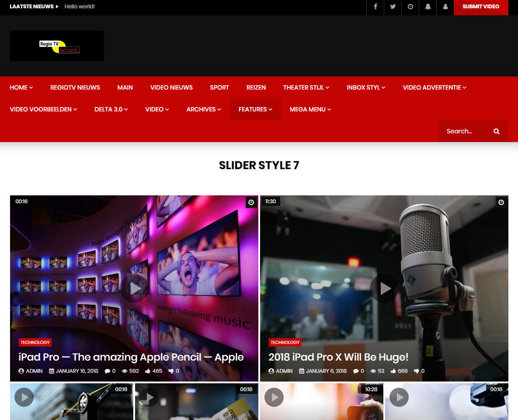Image resolution: width=518 pixels, height=420 pixels.
Task: Go to the Sport menu item
Action: point(219,87)
